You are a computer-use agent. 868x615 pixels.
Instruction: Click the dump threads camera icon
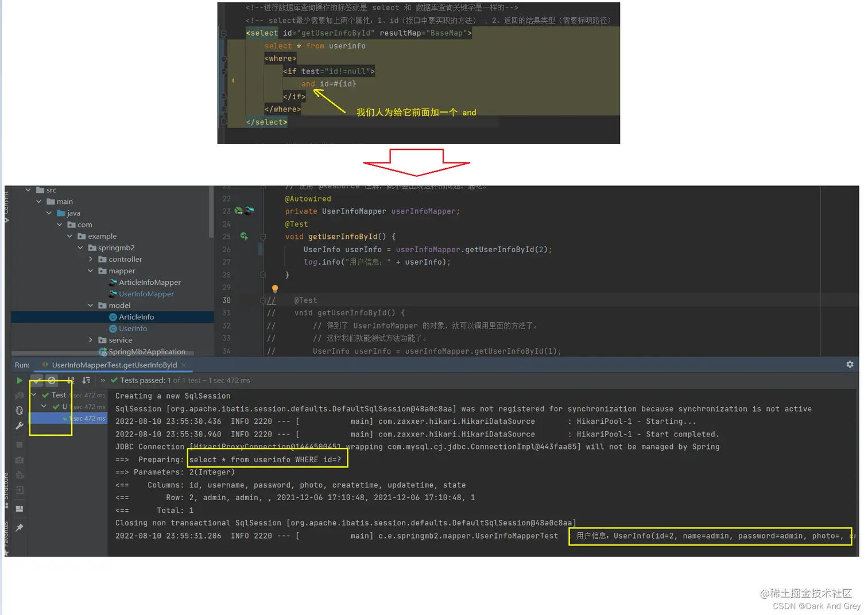pyautogui.click(x=20, y=460)
